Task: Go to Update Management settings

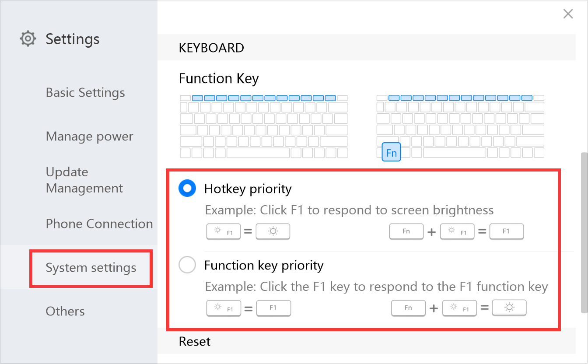Action: point(84,180)
